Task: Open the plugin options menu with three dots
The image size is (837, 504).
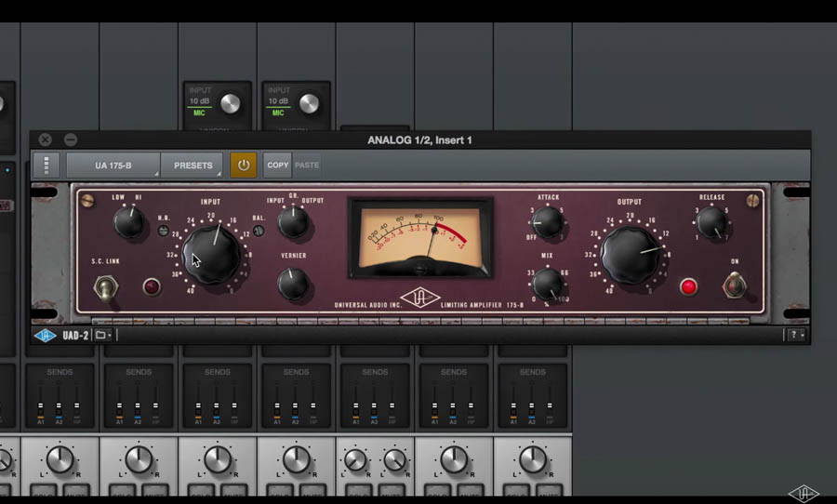Action: pos(46,165)
